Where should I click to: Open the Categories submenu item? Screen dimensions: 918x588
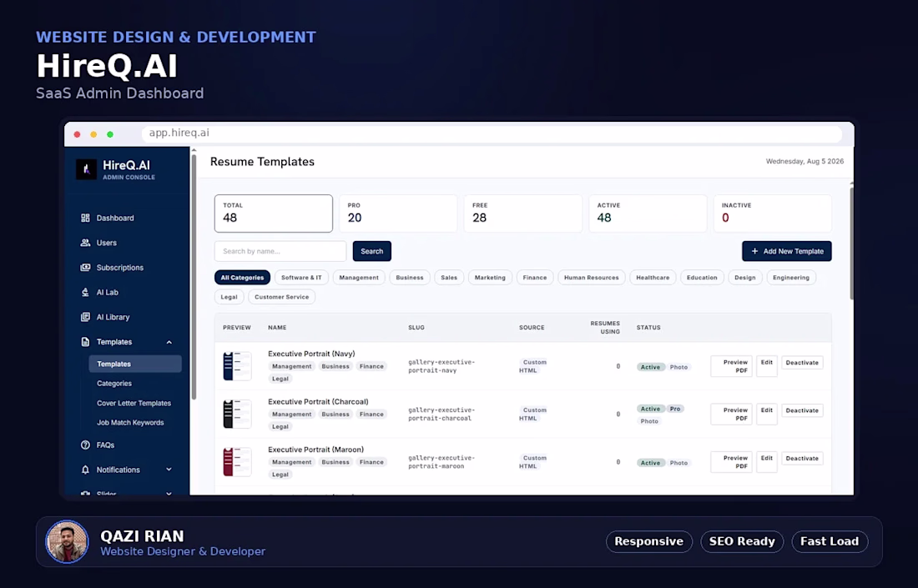[x=114, y=383]
